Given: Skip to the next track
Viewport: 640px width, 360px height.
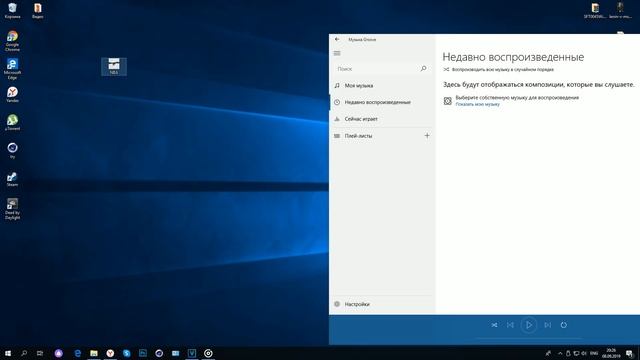Looking at the screenshot, I should tap(547, 325).
